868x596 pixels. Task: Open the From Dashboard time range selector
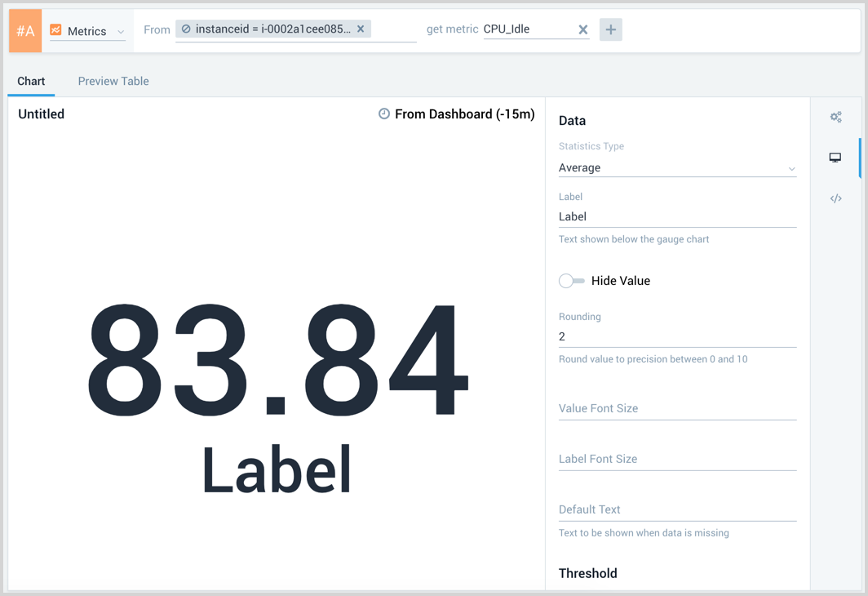coord(463,113)
